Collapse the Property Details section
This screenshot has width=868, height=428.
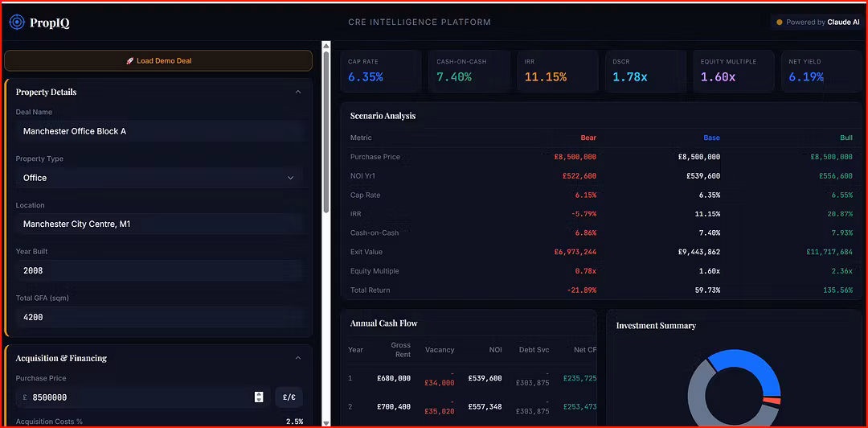(298, 92)
